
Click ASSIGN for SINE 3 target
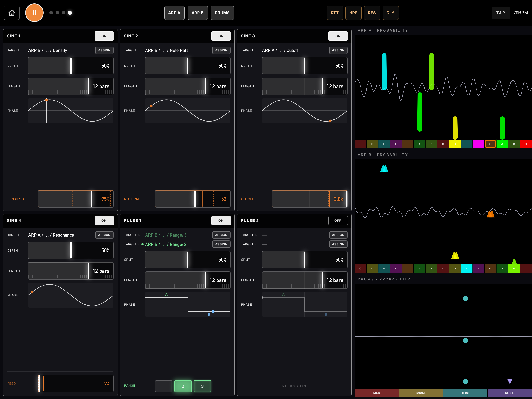coord(338,50)
